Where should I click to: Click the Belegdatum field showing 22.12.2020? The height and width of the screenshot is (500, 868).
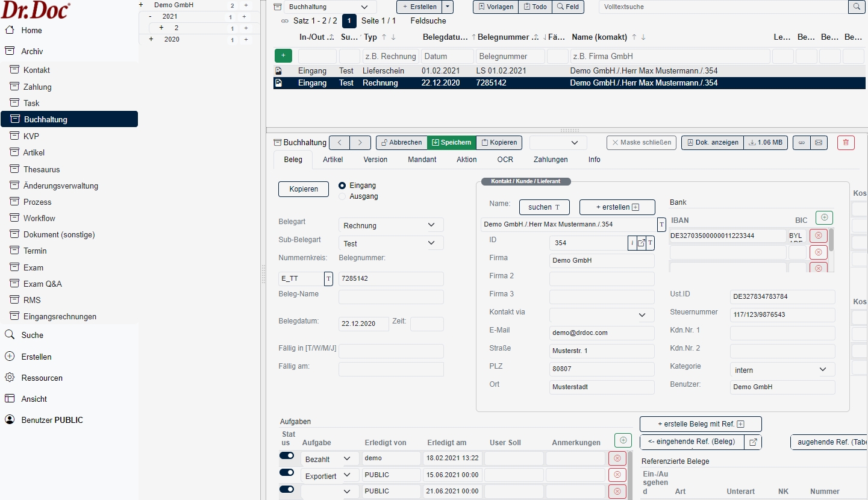click(364, 324)
